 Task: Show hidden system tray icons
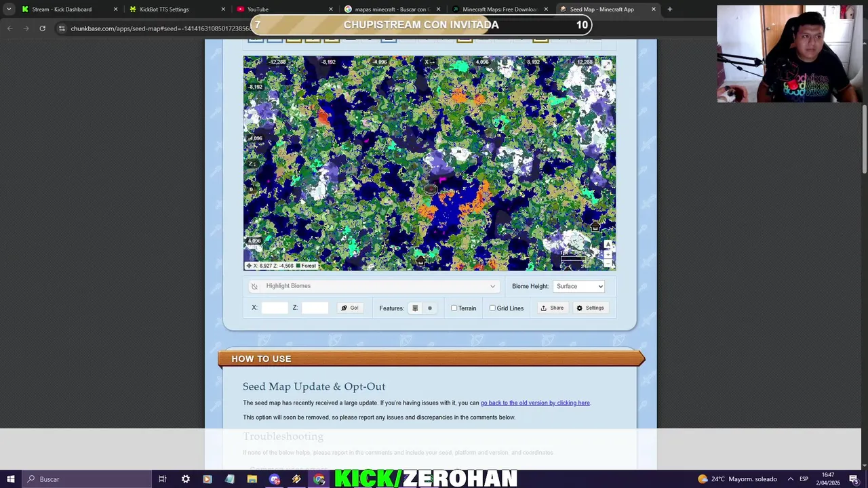pyautogui.click(x=790, y=479)
